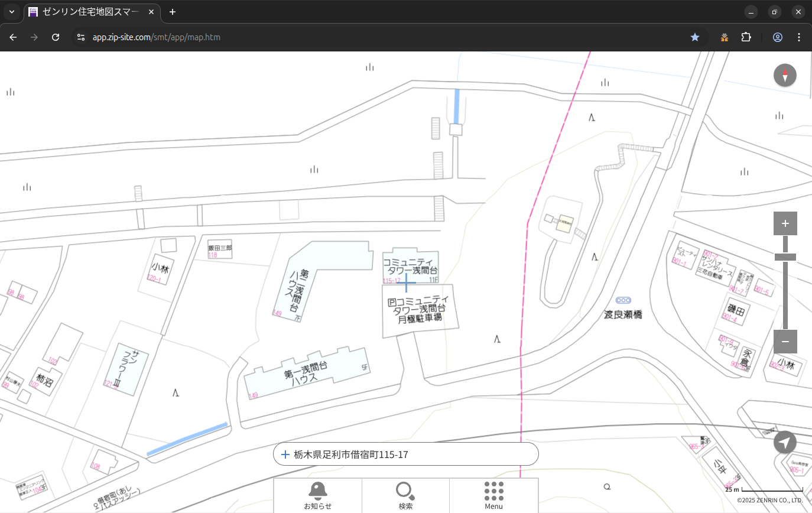Go back to the previous page
The width and height of the screenshot is (812, 513).
point(13,37)
